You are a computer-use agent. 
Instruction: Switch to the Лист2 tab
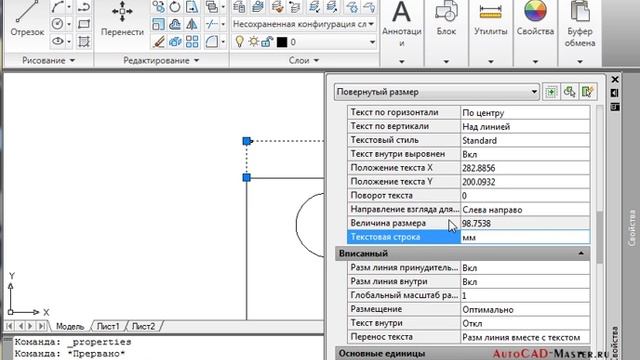(144, 327)
